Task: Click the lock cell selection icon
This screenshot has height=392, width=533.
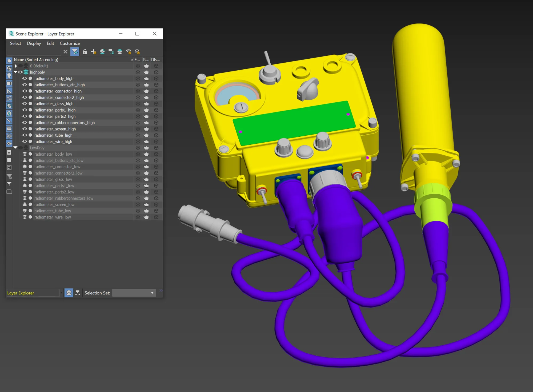Action: (85, 52)
